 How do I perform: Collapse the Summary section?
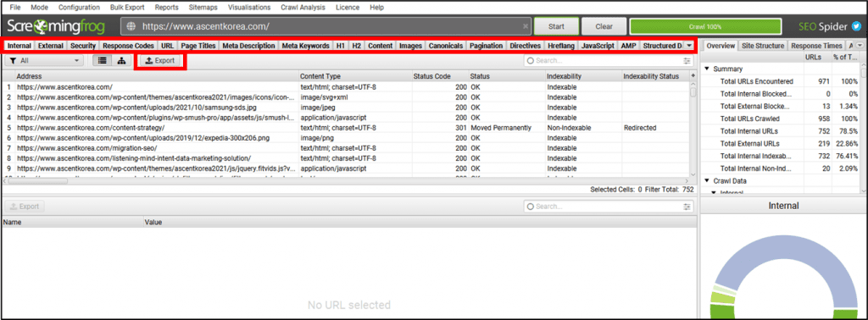click(707, 69)
